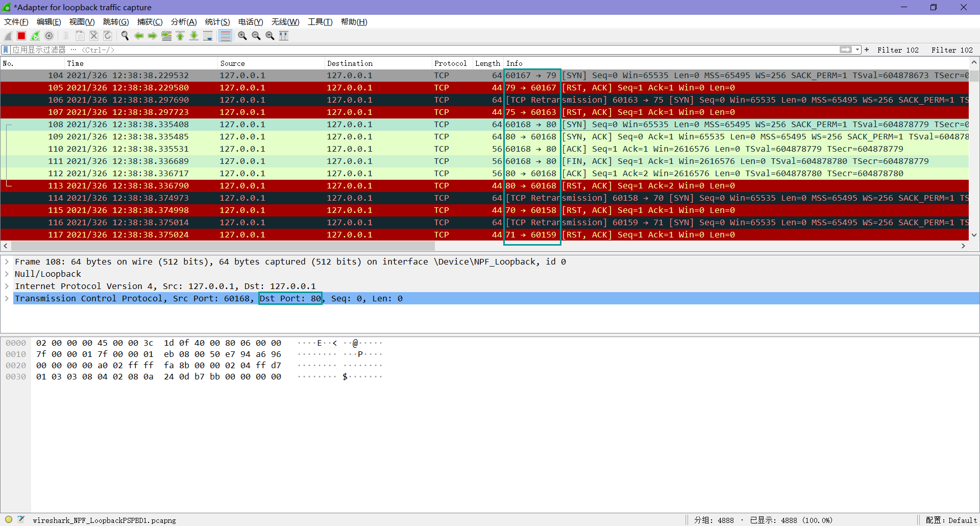Sort packets by Destination column header
Screen dimensions: 980x526
click(378, 63)
